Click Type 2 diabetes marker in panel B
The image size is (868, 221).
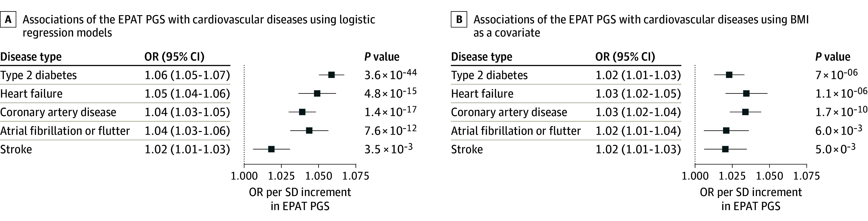pyautogui.click(x=729, y=75)
